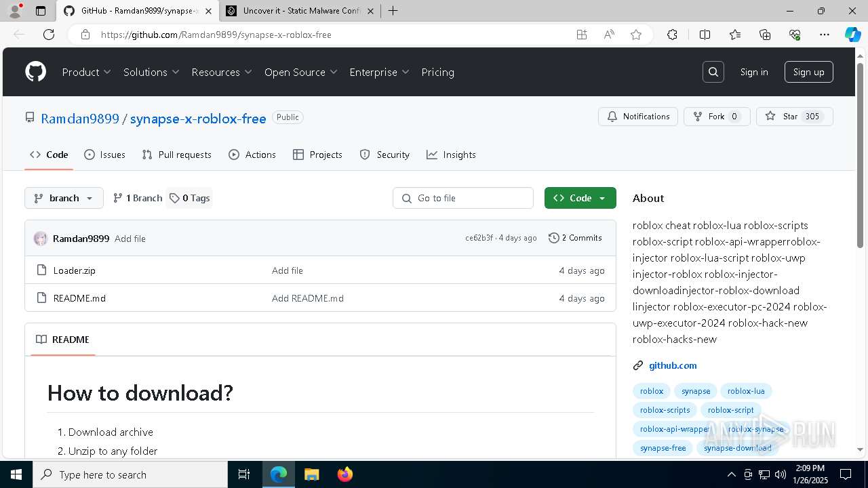
Task: Click the Sign up button
Action: (808, 72)
